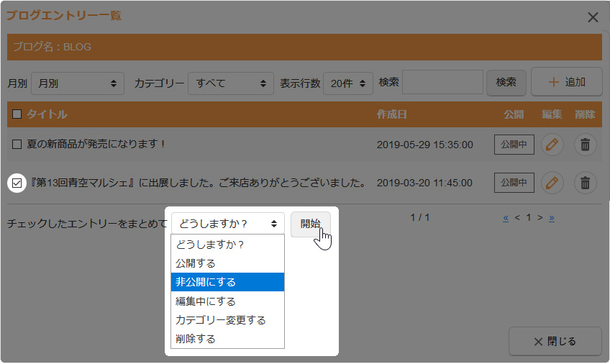Click the 作成日 column header

point(391,114)
